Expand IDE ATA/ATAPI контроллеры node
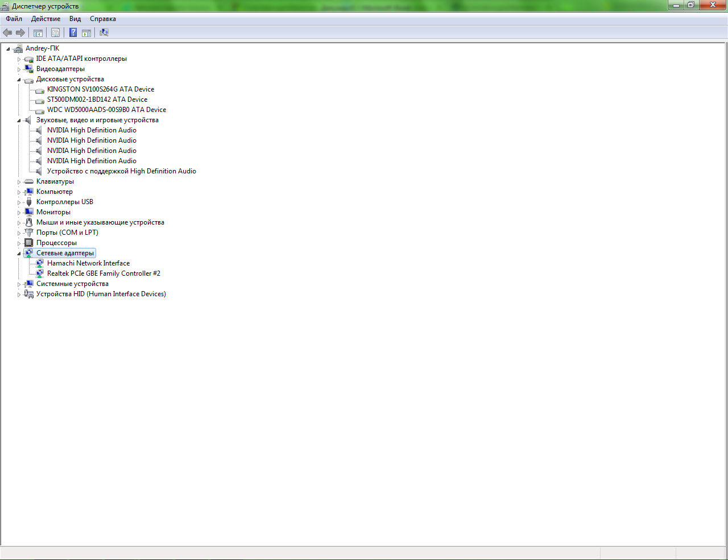The height and width of the screenshot is (560, 728). click(19, 59)
